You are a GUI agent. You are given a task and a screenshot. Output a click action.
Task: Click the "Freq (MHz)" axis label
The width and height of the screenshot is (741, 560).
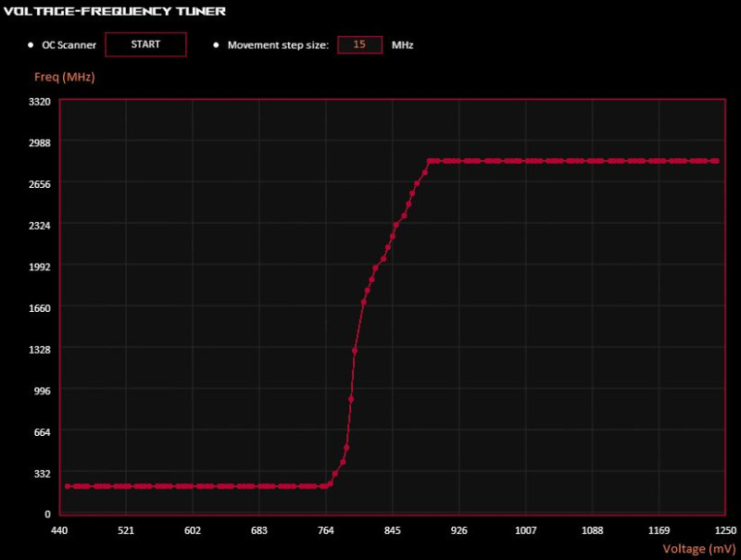click(x=65, y=77)
